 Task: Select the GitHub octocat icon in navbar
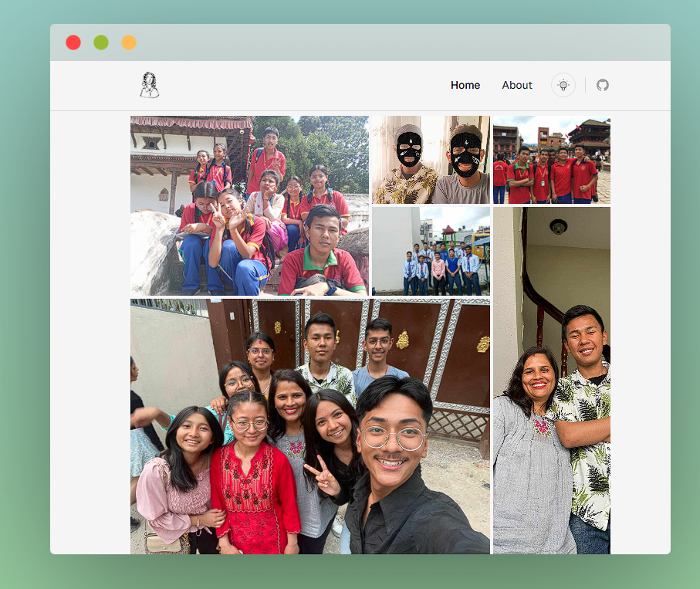(x=603, y=85)
